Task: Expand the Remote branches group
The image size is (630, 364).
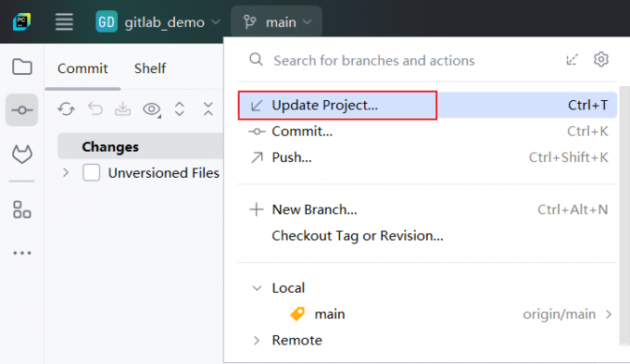Action: [257, 340]
